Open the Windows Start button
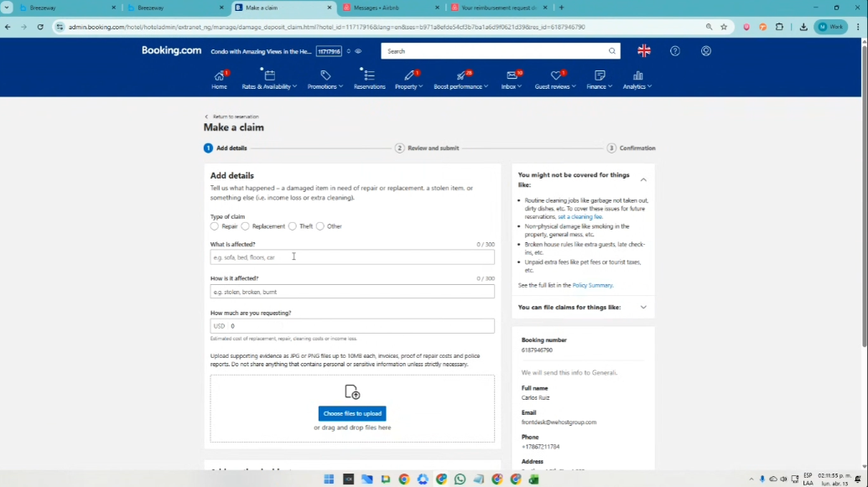Screen dimensions: 868x487 [x=329, y=479]
